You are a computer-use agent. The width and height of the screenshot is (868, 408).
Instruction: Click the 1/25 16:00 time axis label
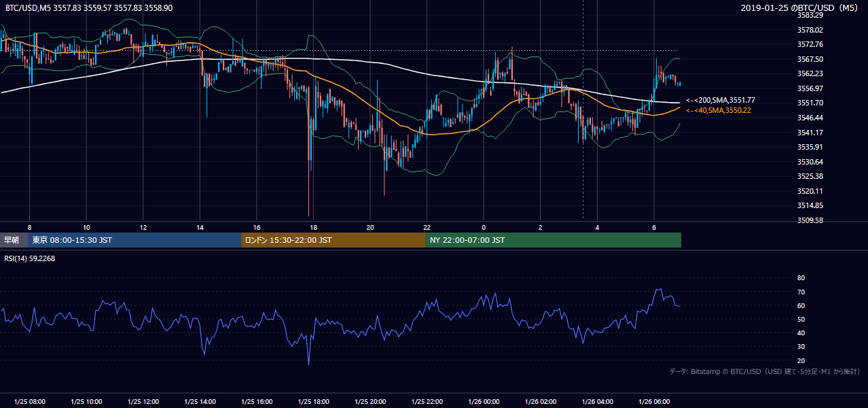(257, 402)
